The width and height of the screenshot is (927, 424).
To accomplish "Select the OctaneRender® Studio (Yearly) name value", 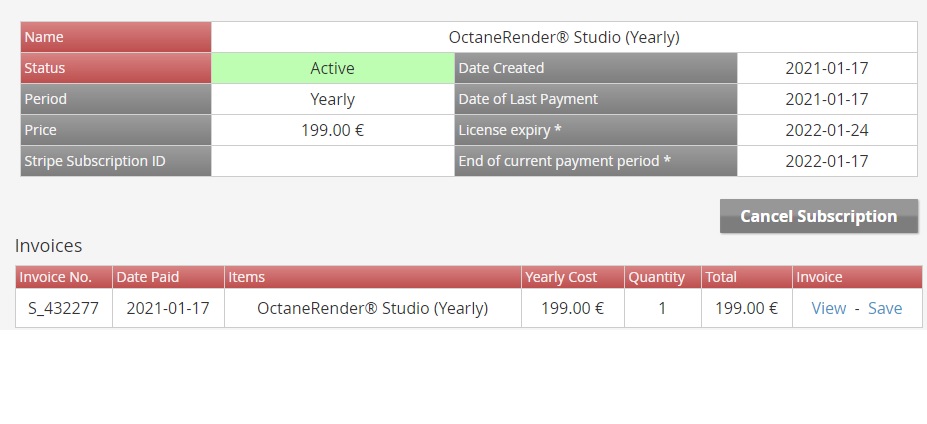I will (564, 37).
